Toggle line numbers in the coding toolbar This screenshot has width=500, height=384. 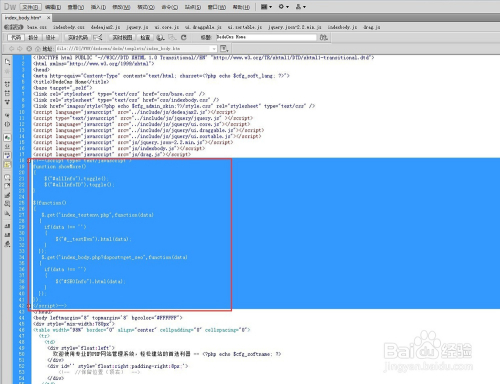coord(7,138)
